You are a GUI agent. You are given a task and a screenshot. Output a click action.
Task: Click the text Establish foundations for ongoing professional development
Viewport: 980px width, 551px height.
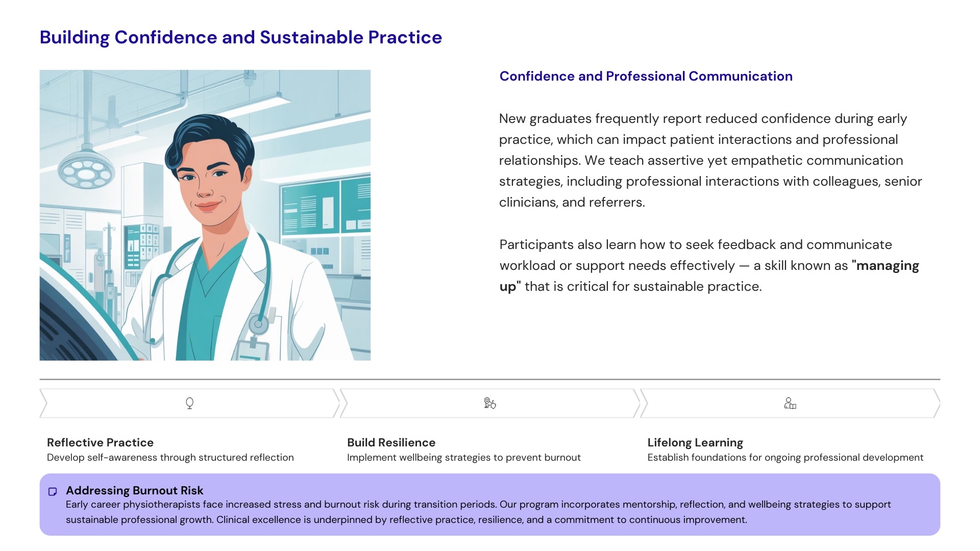pyautogui.click(x=785, y=458)
